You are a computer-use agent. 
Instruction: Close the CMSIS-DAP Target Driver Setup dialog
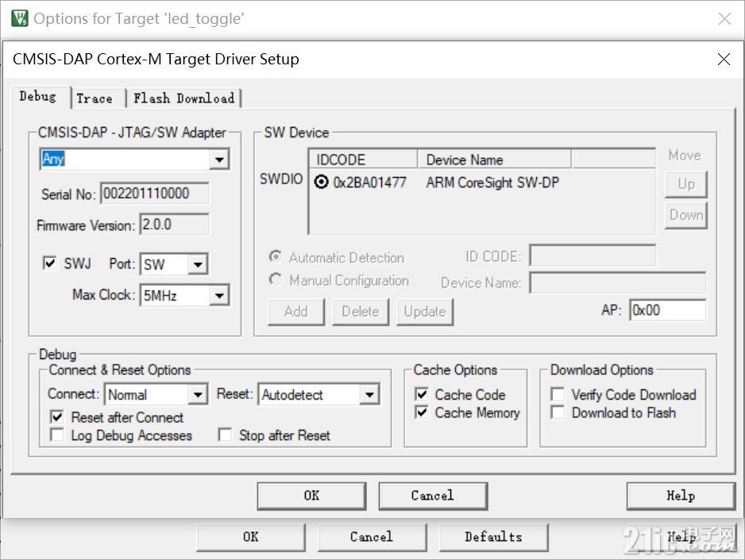723,60
